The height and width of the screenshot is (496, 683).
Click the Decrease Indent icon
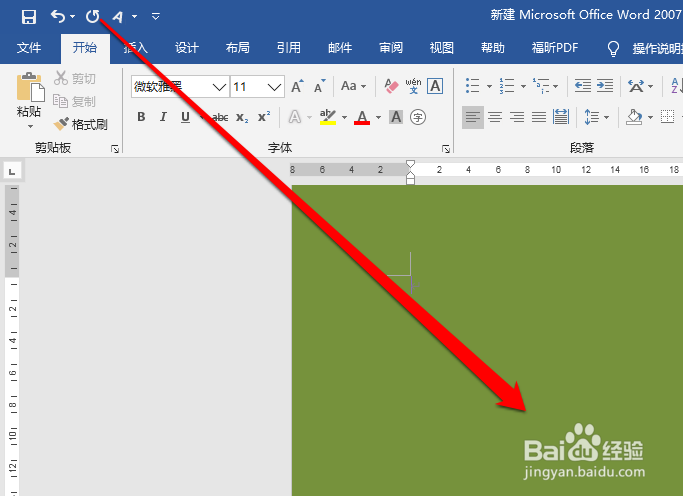click(583, 86)
